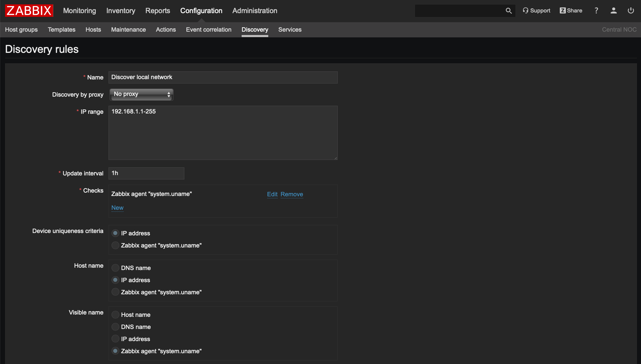This screenshot has height=364, width=641.
Task: Open Zabbix help via the question mark icon
Action: [596, 10]
